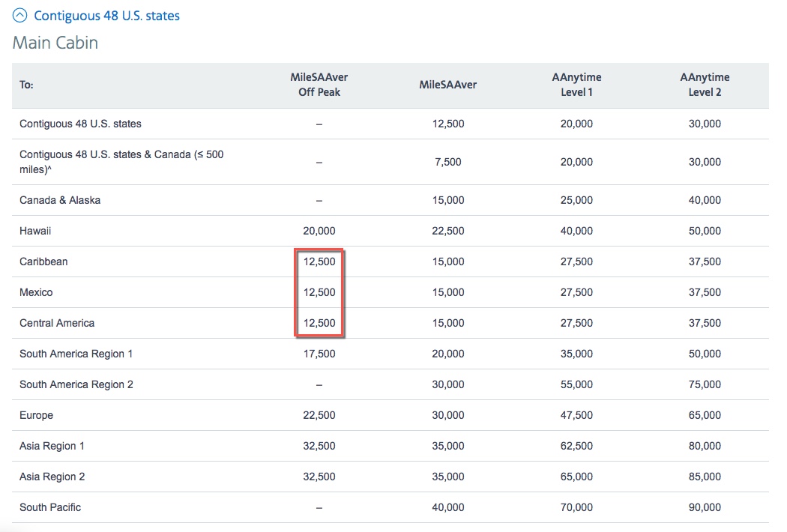This screenshot has height=532, width=787.
Task: Select the 'Europe' row label
Action: [x=36, y=415]
